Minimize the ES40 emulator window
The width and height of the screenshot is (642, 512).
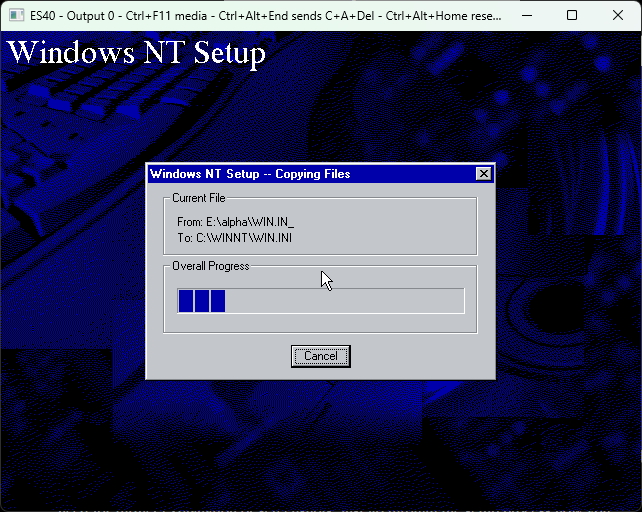click(527, 16)
